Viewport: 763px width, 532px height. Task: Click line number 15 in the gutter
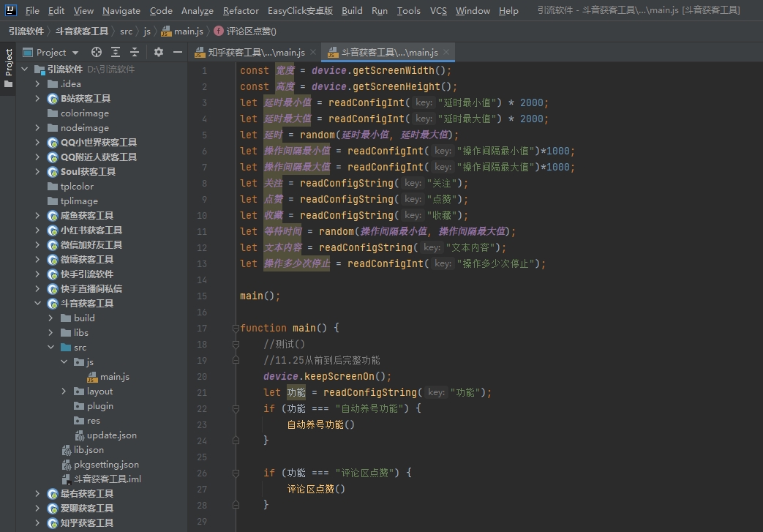tap(201, 296)
